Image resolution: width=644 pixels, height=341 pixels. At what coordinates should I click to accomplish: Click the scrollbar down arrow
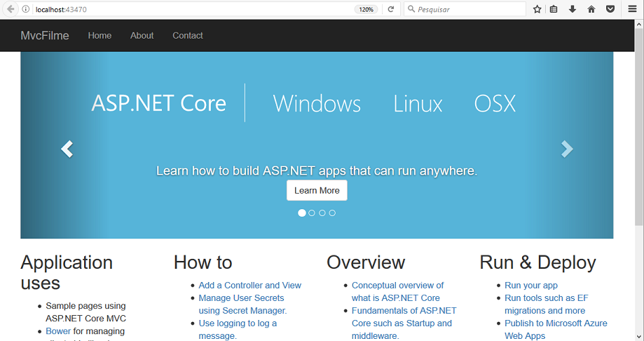pos(638,337)
